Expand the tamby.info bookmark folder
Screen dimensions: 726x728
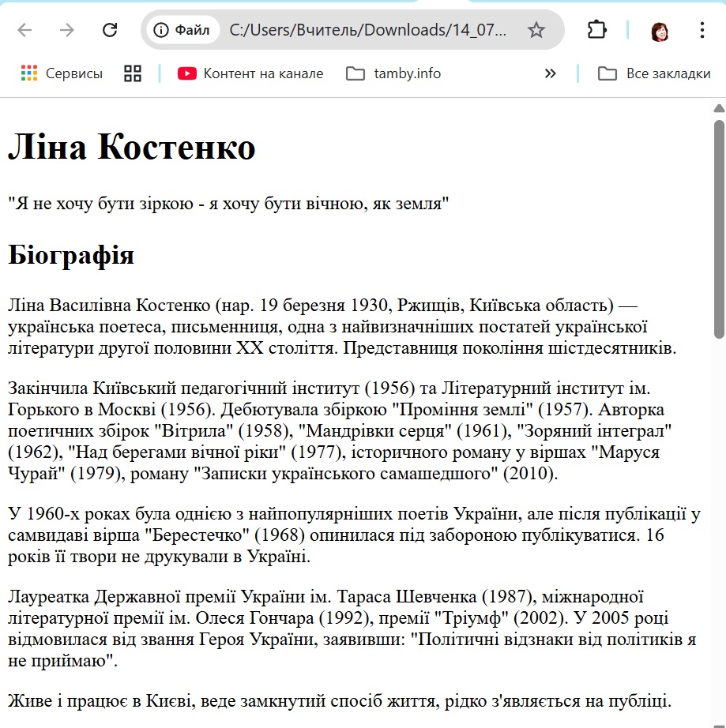393,73
